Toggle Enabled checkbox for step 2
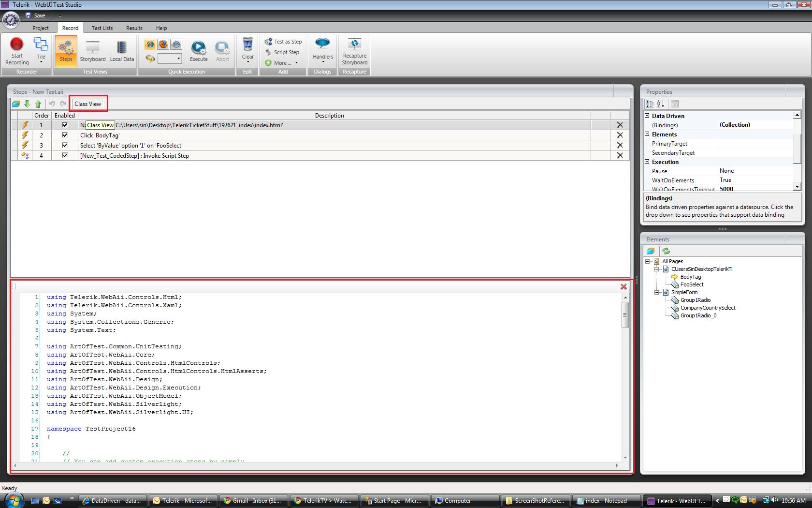The image size is (812, 508). (x=65, y=135)
